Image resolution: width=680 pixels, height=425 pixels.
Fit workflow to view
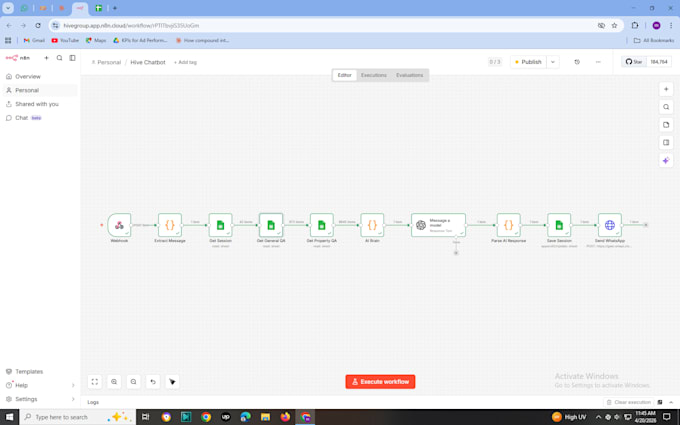point(95,382)
